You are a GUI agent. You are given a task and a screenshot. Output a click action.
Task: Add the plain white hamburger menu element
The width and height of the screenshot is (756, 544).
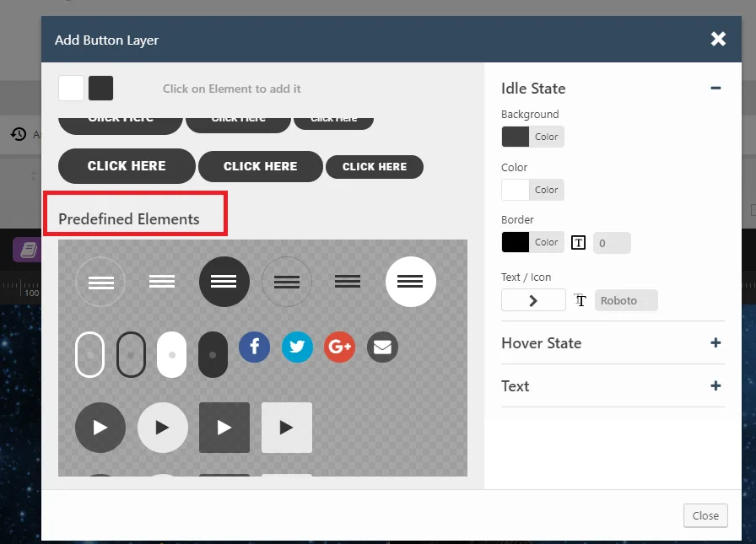[x=162, y=282]
